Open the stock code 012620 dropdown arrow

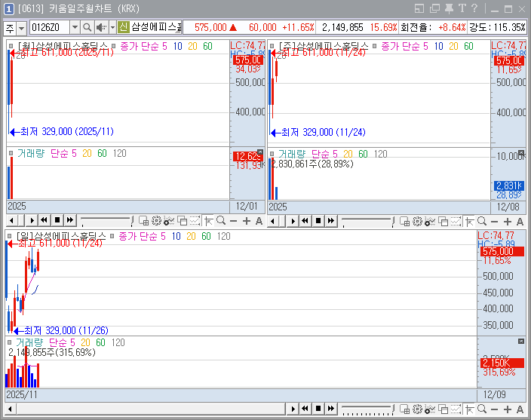click(x=75, y=27)
